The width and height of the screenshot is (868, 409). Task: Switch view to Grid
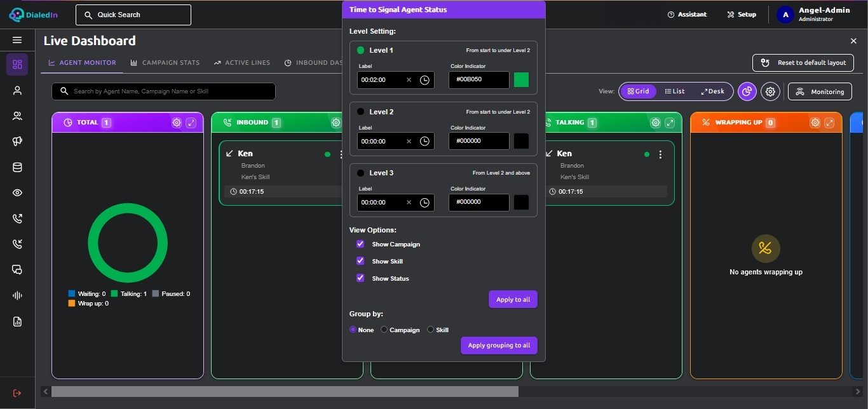coord(638,91)
